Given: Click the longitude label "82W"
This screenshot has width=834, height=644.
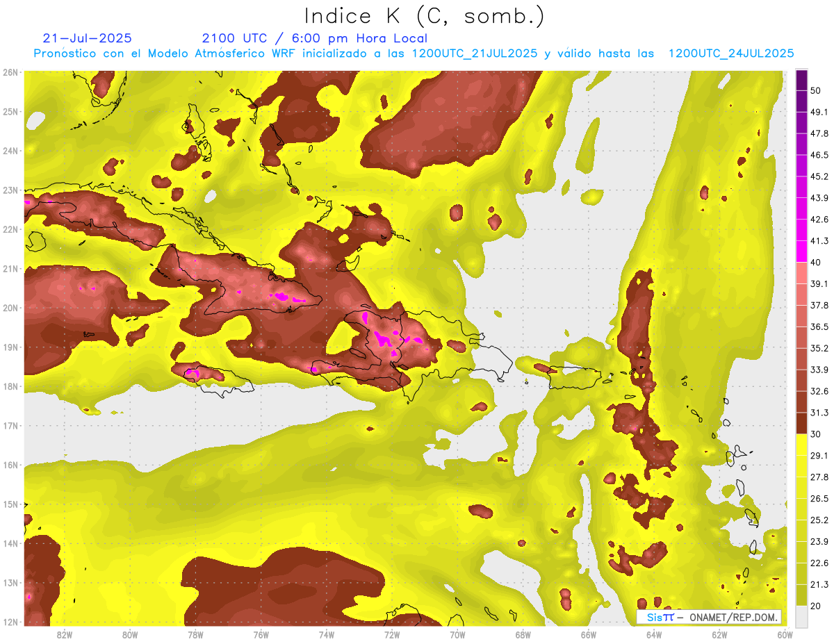Looking at the screenshot, I should pos(65,634).
